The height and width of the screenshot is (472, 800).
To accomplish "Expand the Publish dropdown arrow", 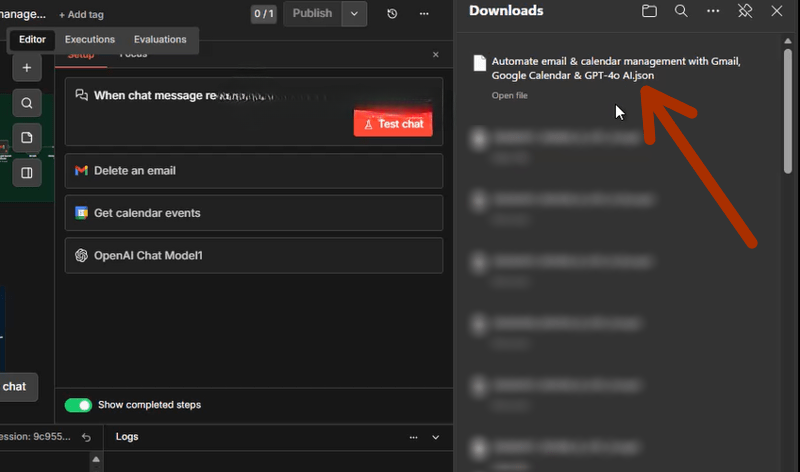I will click(354, 14).
